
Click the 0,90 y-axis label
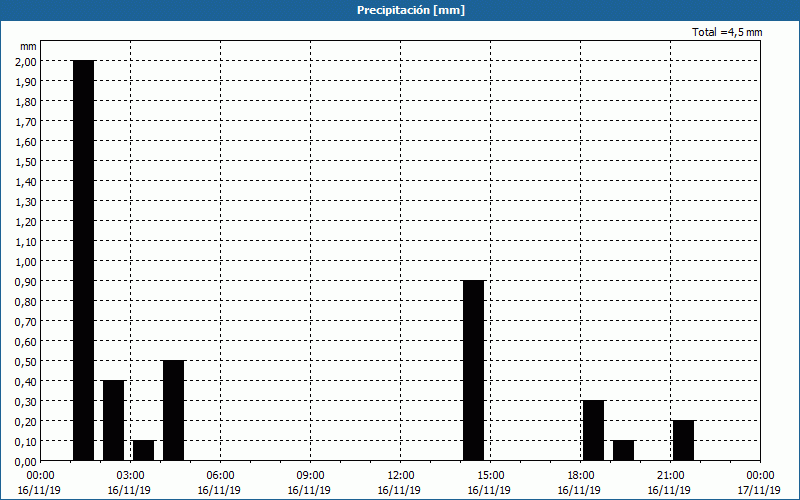pyautogui.click(x=28, y=281)
